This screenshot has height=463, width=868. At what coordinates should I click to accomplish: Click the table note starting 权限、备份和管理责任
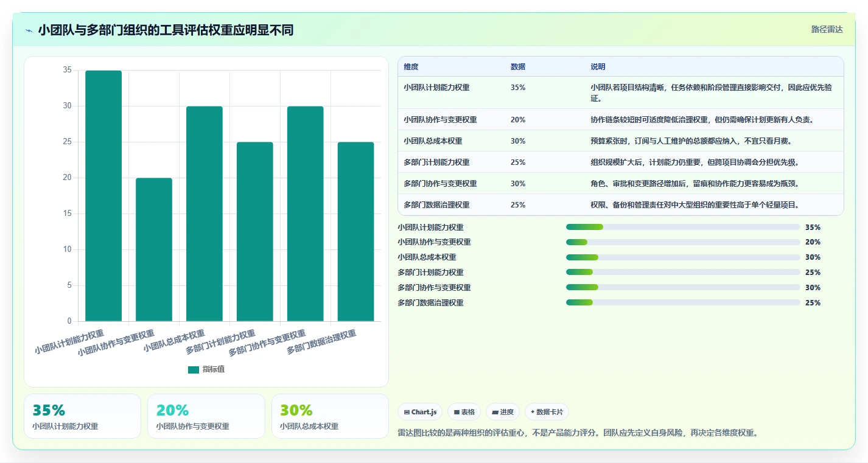tap(695, 205)
